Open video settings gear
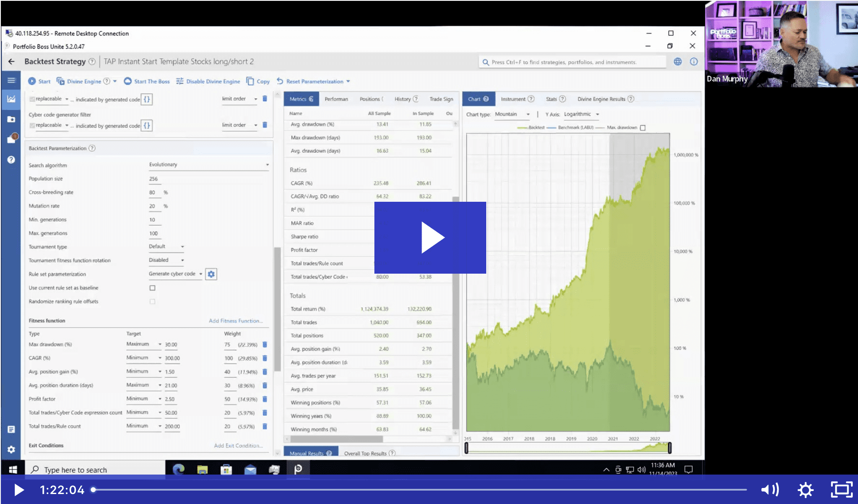 click(x=806, y=490)
